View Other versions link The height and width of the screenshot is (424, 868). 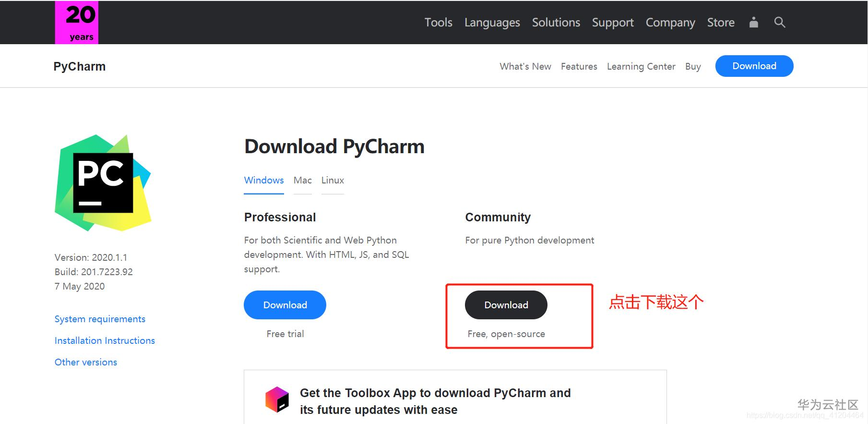tap(86, 362)
